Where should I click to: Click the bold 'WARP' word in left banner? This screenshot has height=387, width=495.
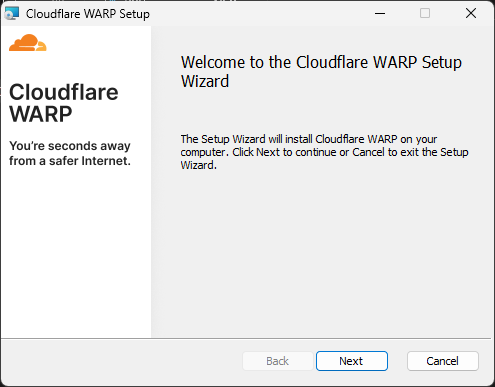(40, 114)
